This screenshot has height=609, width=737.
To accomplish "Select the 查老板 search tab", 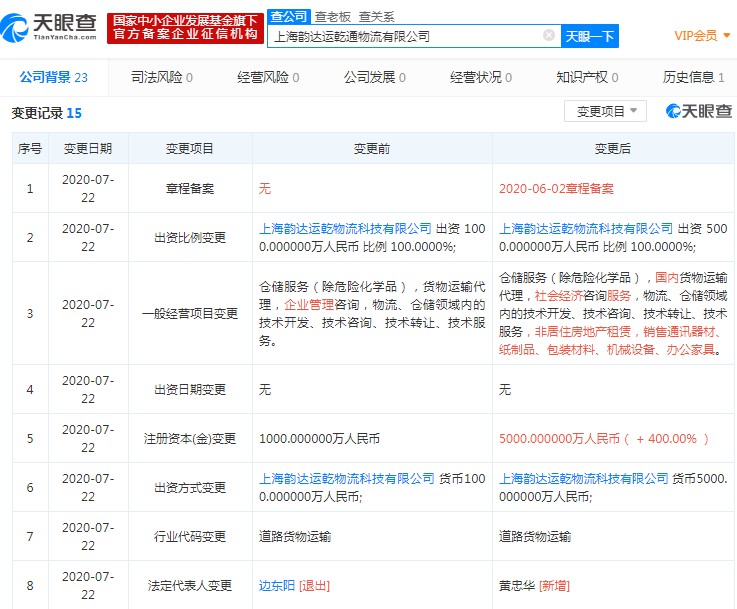I will point(333,17).
